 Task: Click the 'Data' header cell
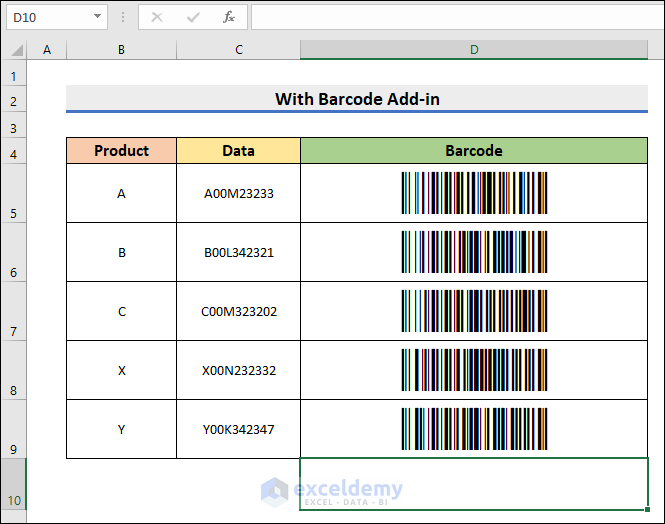(x=239, y=151)
